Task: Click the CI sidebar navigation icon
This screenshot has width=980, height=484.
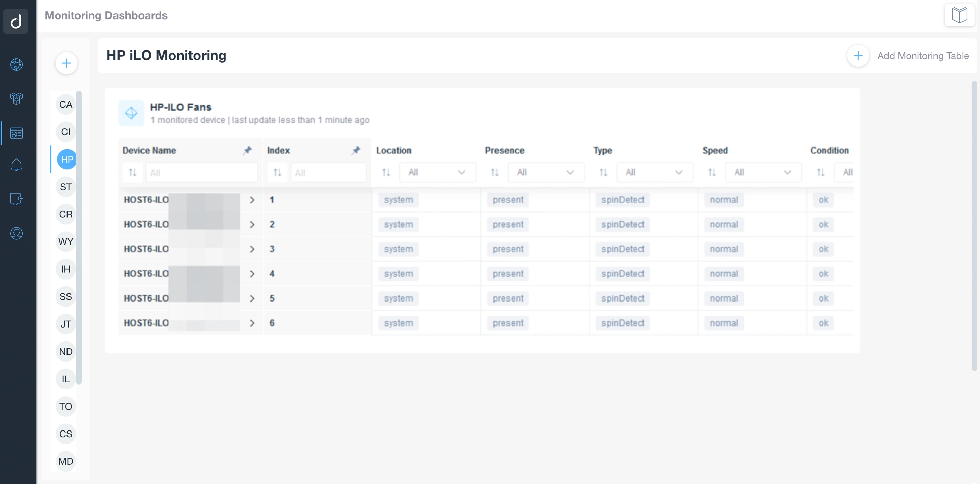Action: 66,132
